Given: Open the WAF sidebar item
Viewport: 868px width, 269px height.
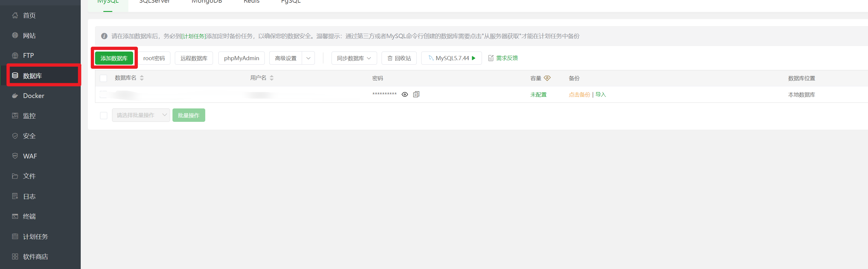Looking at the screenshot, I should click(x=41, y=156).
